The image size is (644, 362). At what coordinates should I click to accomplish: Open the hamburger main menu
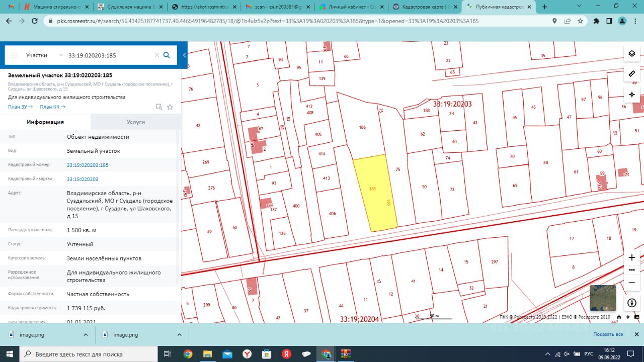(x=14, y=55)
